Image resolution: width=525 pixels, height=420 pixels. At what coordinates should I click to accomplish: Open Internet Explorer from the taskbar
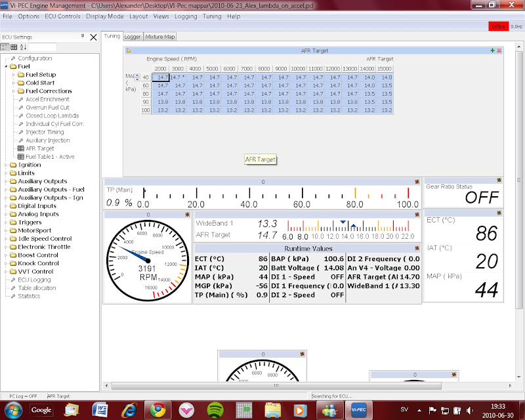[129, 410]
